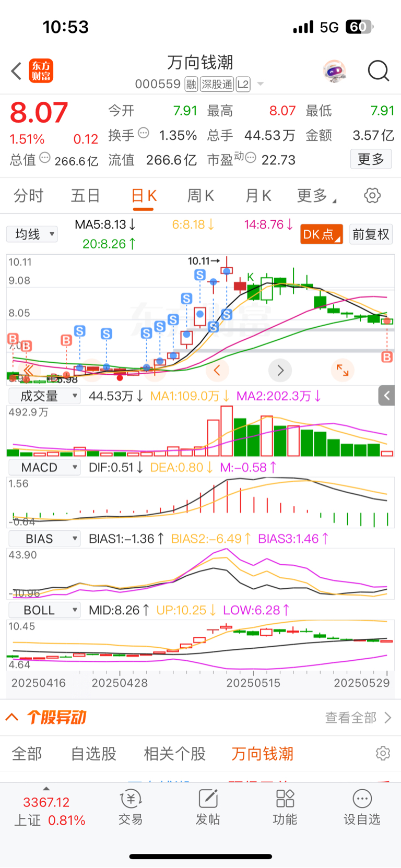Open the MACD indicator dropdown

[44, 467]
